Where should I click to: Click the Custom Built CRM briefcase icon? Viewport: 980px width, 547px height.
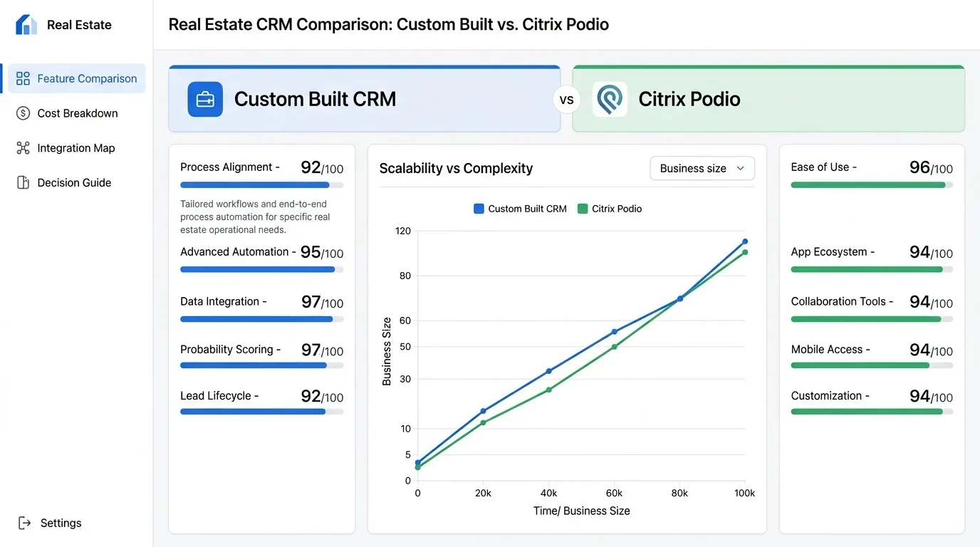pos(205,99)
